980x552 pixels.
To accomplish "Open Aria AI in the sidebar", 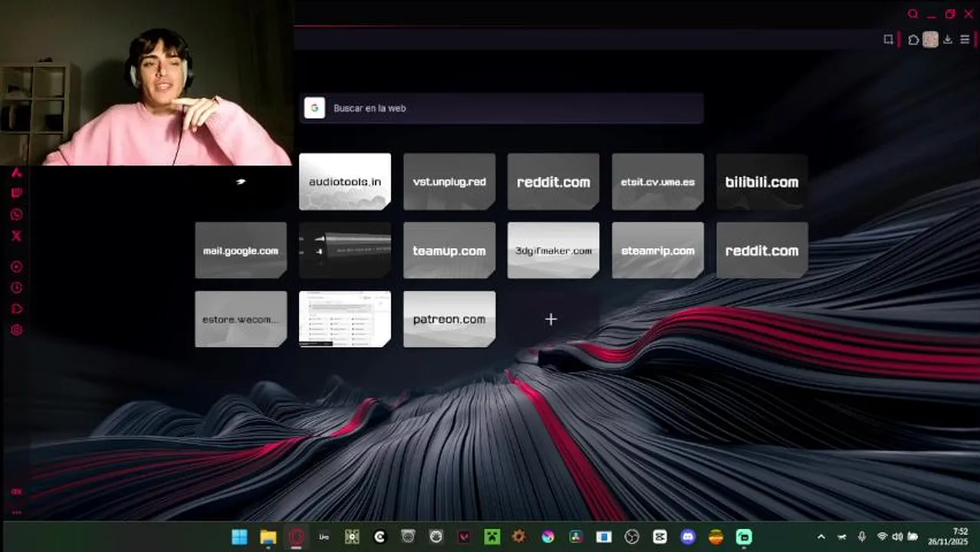I will pos(16,172).
